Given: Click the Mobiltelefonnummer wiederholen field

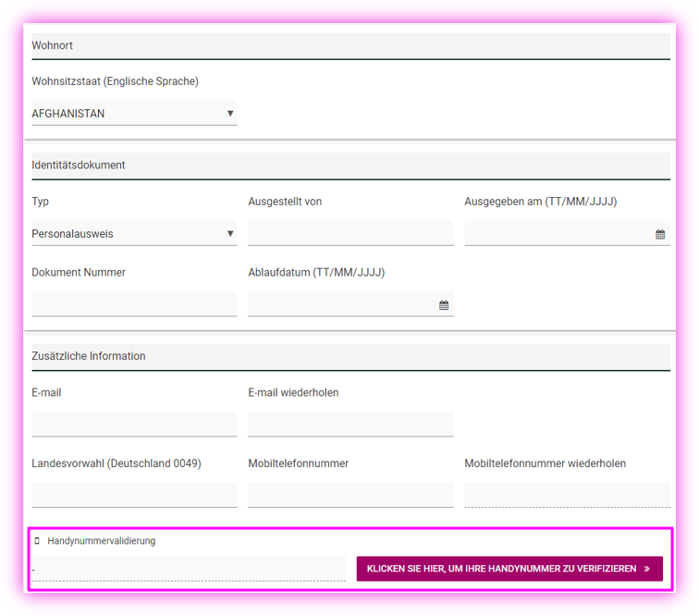Looking at the screenshot, I should click(567, 495).
